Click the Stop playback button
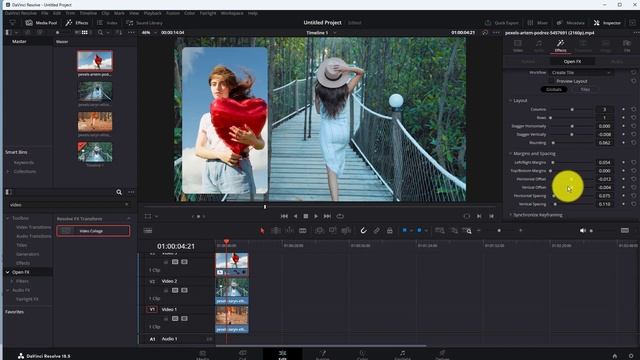The width and height of the screenshot is (640, 360). [x=306, y=216]
